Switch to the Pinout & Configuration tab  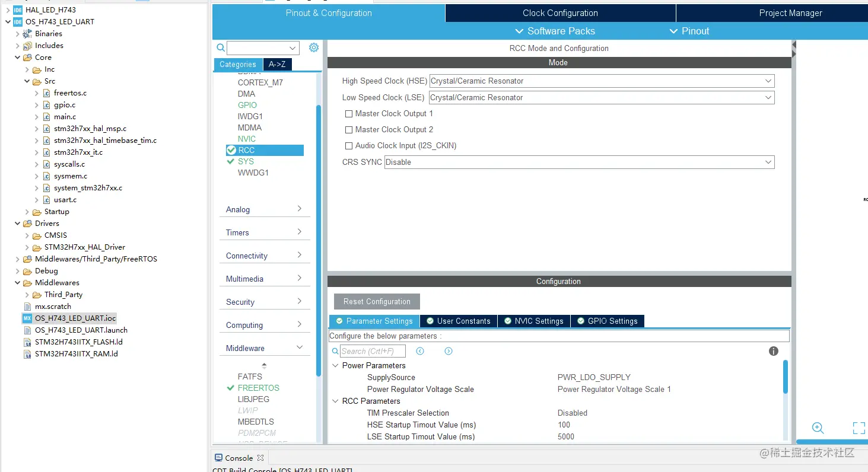(x=329, y=13)
